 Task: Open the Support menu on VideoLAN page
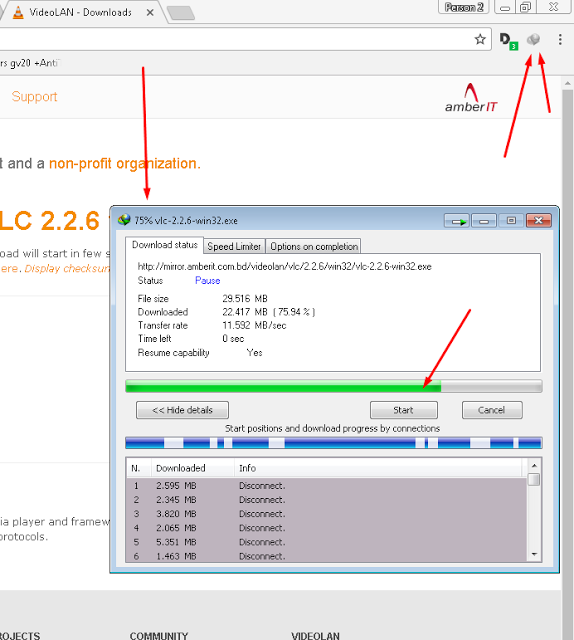tap(34, 97)
